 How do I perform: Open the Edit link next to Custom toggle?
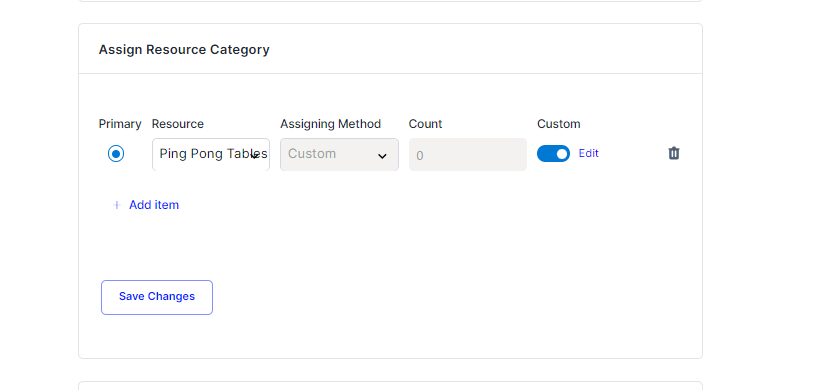click(x=588, y=153)
